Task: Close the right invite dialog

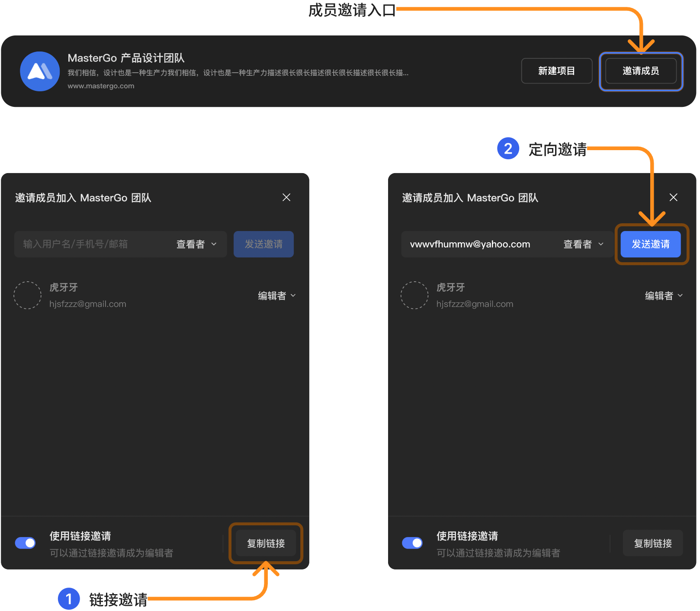Action: (673, 197)
